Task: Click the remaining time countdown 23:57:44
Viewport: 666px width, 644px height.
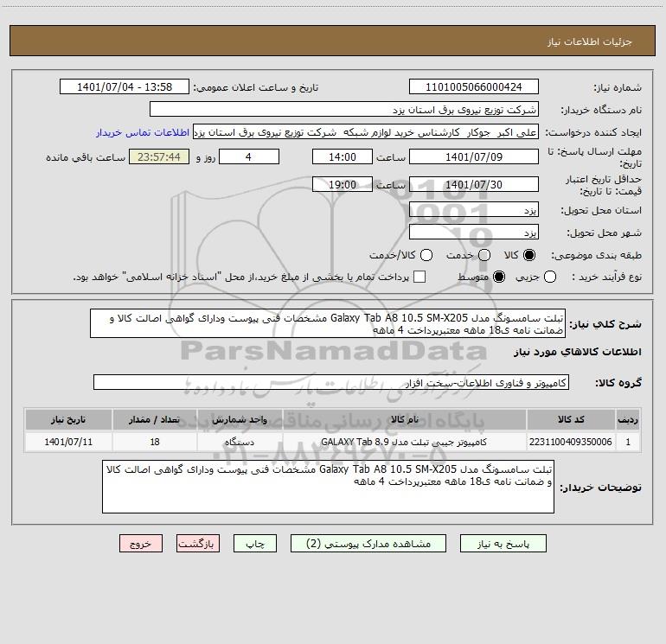Action: tap(159, 156)
